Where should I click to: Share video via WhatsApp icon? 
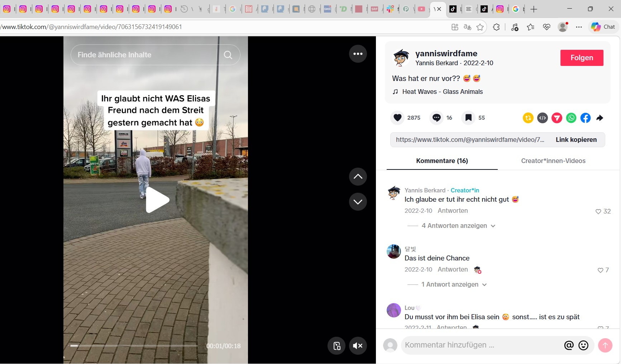click(571, 118)
